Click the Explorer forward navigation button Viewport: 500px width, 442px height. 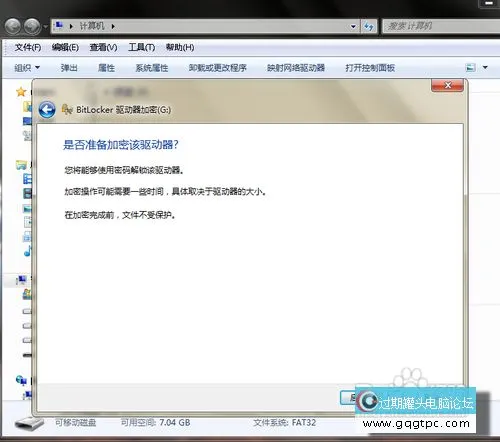click(x=33, y=26)
